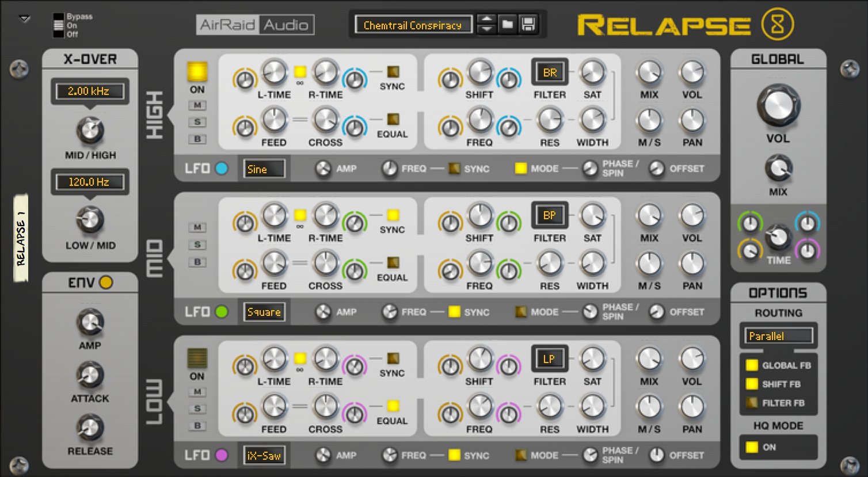Step patches with the up/down arrows
This screenshot has height=477, width=868.
coord(486,25)
